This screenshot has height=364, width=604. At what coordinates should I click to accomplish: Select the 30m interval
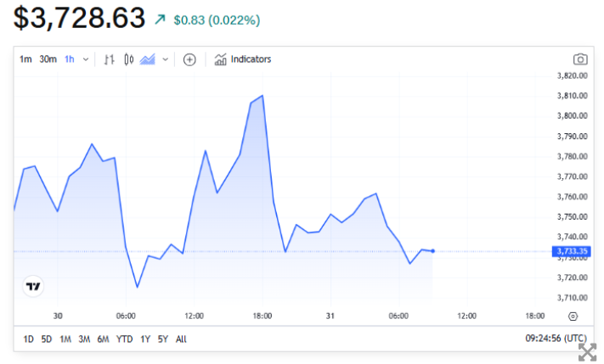coord(48,59)
